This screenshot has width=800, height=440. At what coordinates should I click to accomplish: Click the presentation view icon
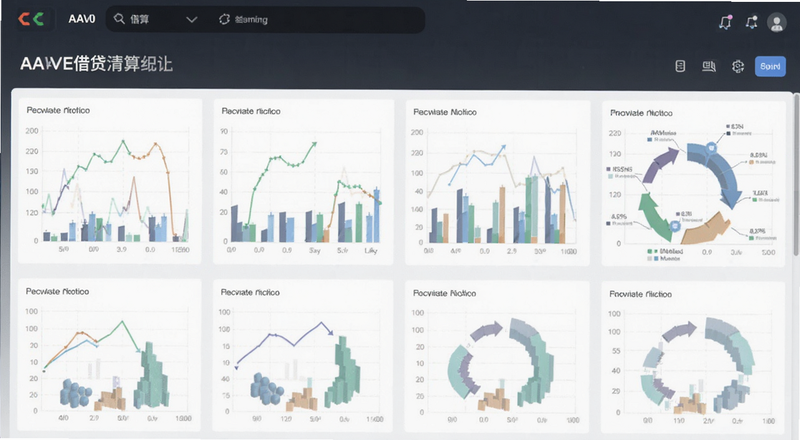[x=709, y=66]
